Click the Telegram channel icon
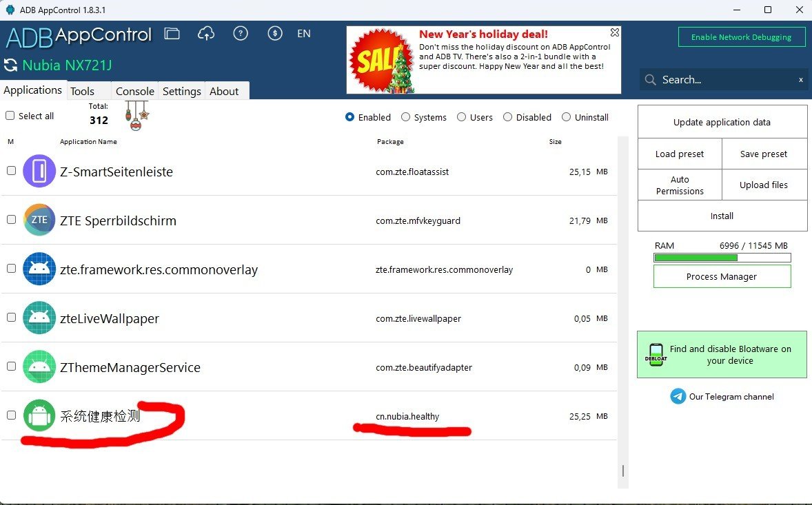Screen dimensions: 812x505 pos(678,396)
